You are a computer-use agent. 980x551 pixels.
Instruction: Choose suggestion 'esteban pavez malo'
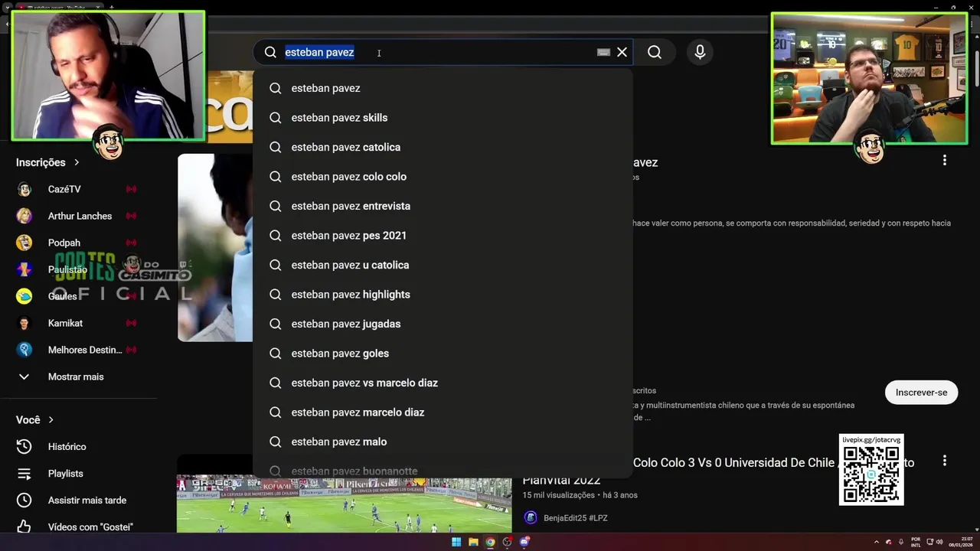coord(443,442)
